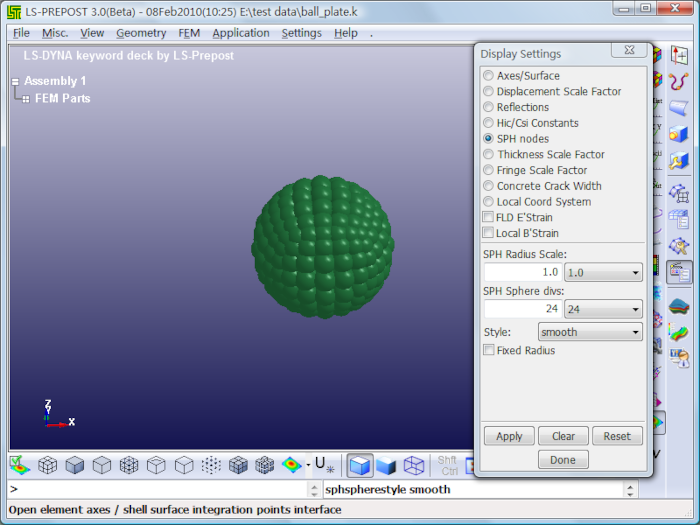Open the Geometry menu
The width and height of the screenshot is (700, 525).
pos(141,33)
